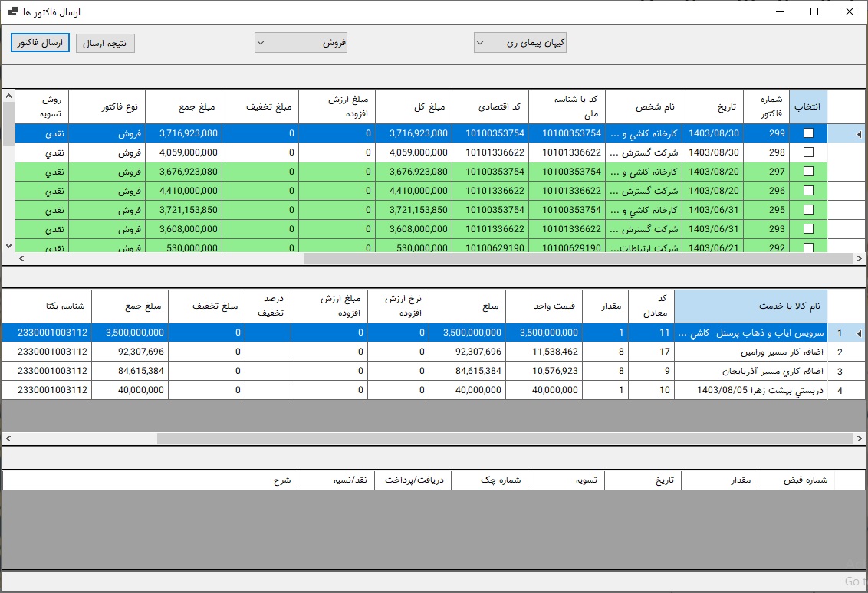Tick the selection box for invoice 298
This screenshot has height=593, width=868.
808,152
